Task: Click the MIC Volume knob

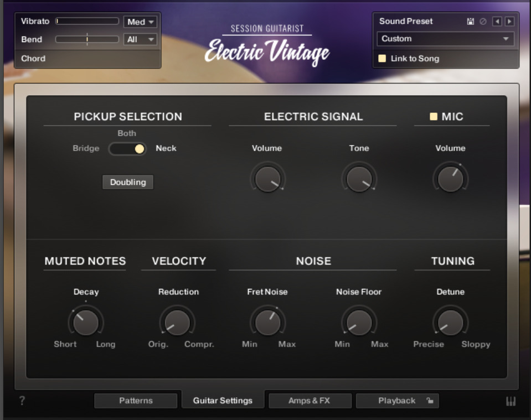Action: click(x=450, y=179)
